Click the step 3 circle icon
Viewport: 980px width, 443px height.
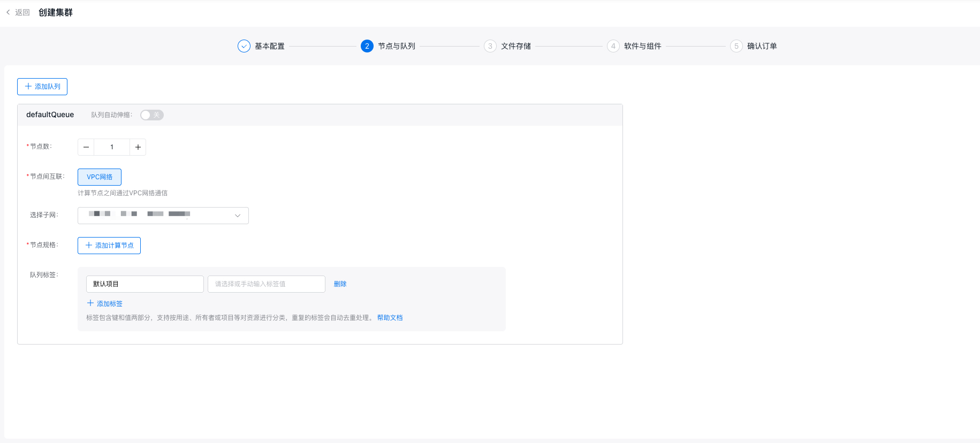(490, 46)
